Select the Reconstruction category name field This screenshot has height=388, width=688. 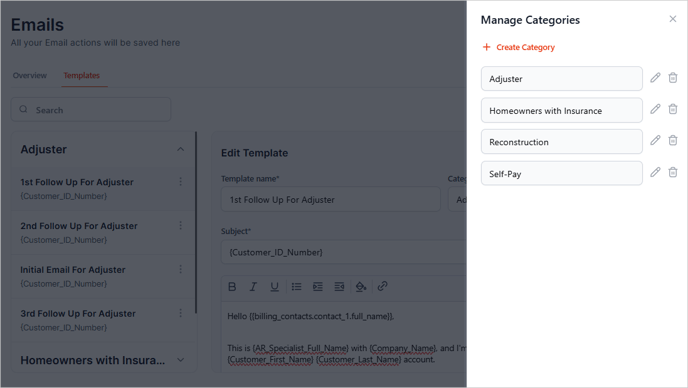tap(562, 142)
